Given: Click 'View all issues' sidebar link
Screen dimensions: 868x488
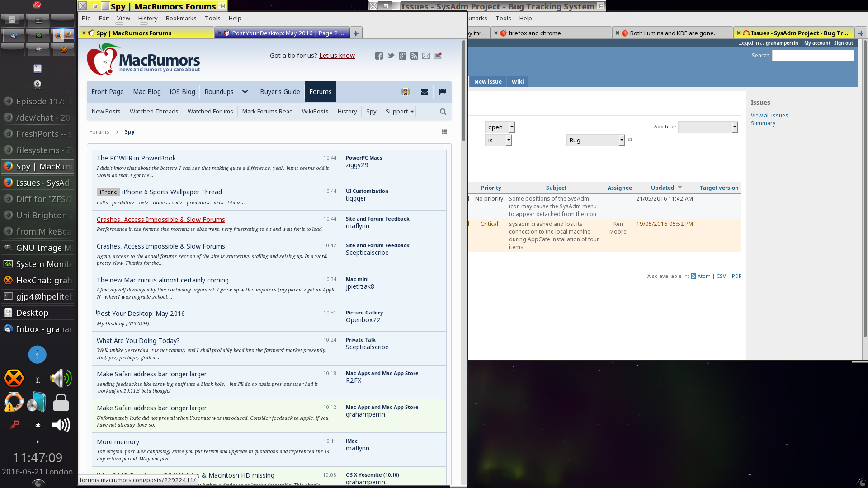Looking at the screenshot, I should point(769,116).
